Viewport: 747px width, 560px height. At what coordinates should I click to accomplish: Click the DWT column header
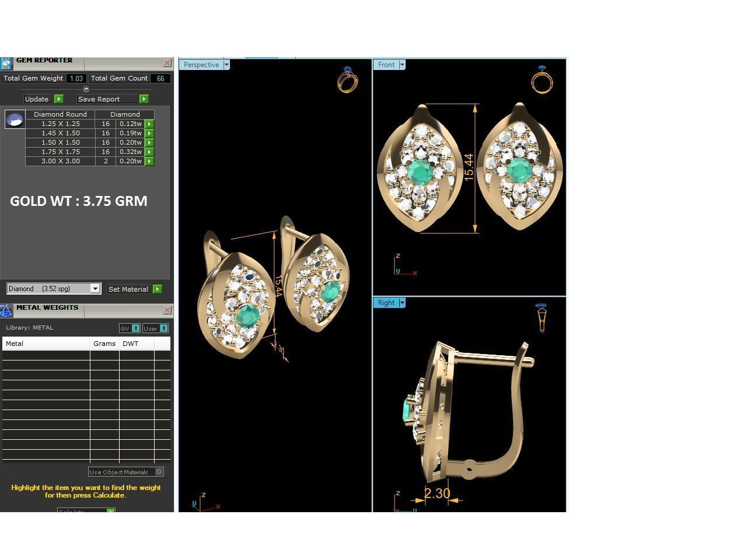pos(137,344)
